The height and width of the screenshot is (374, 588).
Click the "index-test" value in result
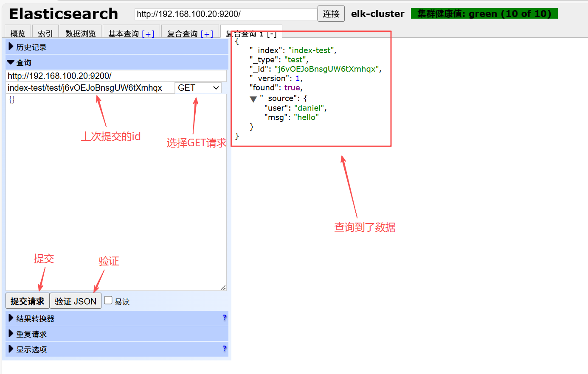coord(311,50)
